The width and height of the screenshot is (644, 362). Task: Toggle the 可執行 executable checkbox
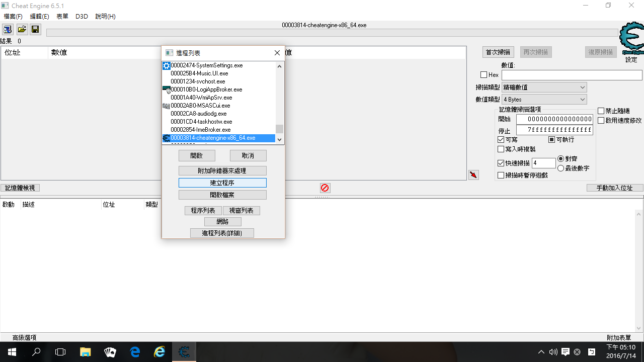point(551,139)
